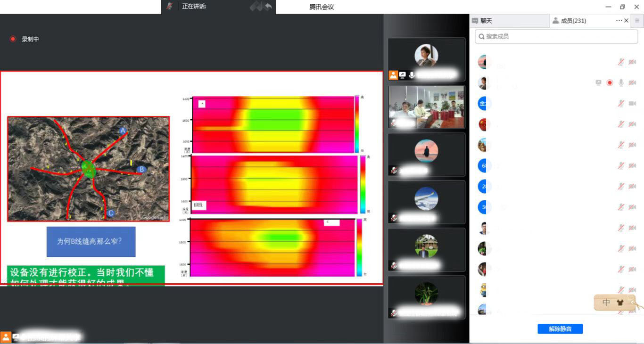Image resolution: width=644 pixels, height=344 pixels.
Task: Toggle the first member's camera icon
Action: pyautogui.click(x=632, y=62)
